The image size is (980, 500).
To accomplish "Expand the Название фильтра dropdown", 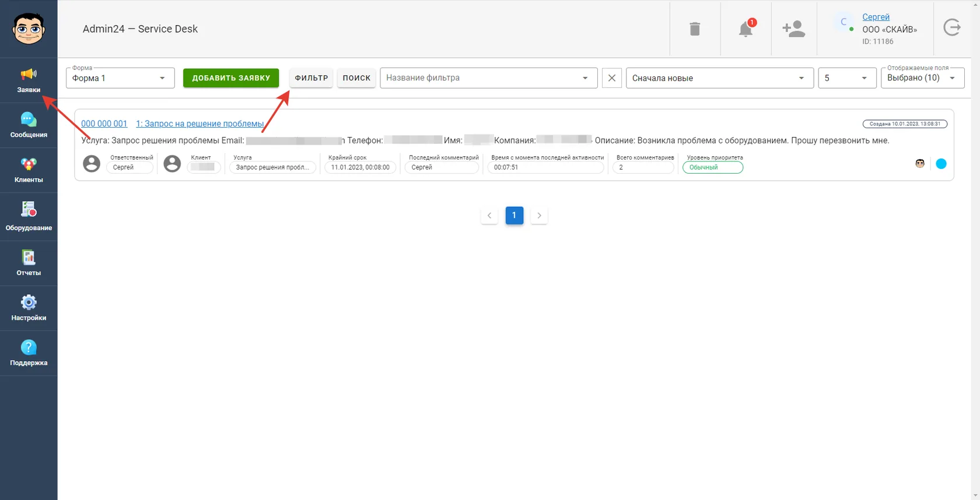I will (489, 78).
